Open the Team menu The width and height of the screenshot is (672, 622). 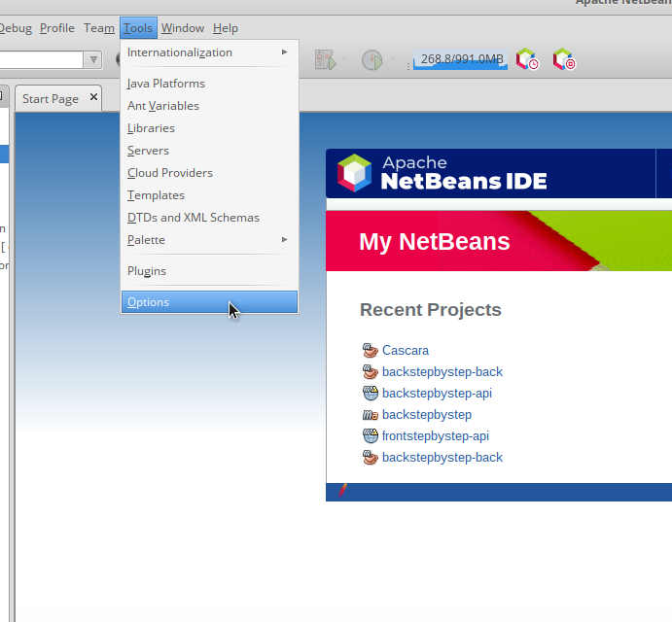pyautogui.click(x=99, y=28)
